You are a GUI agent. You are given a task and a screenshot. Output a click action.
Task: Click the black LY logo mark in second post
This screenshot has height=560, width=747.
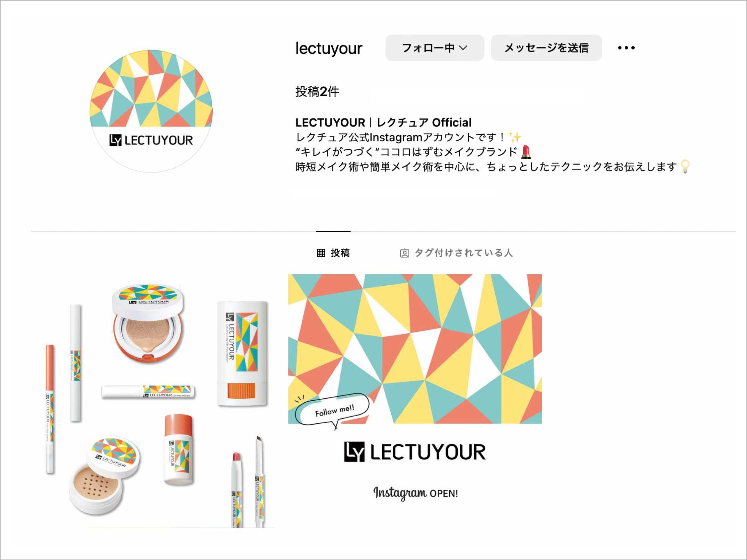(x=354, y=452)
